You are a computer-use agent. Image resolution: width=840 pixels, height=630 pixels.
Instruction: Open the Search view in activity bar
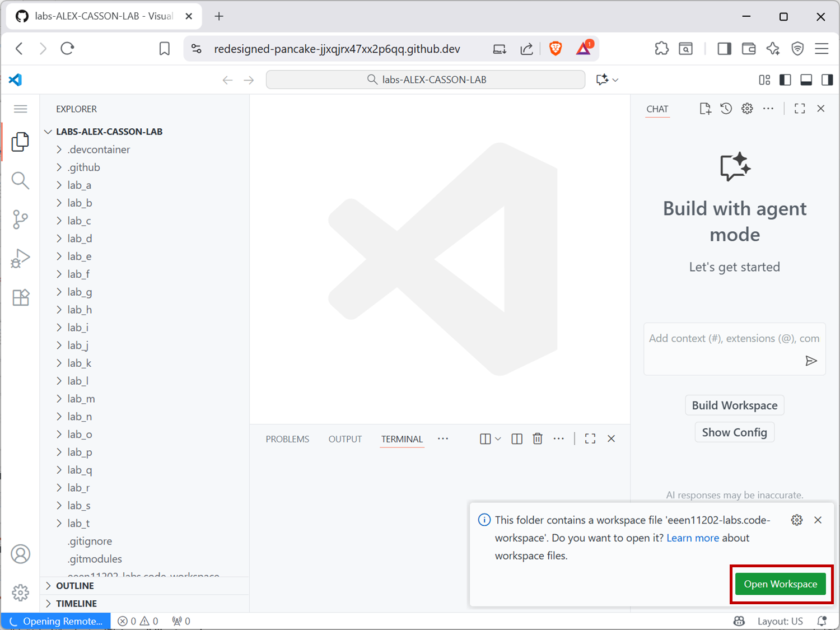tap(20, 180)
